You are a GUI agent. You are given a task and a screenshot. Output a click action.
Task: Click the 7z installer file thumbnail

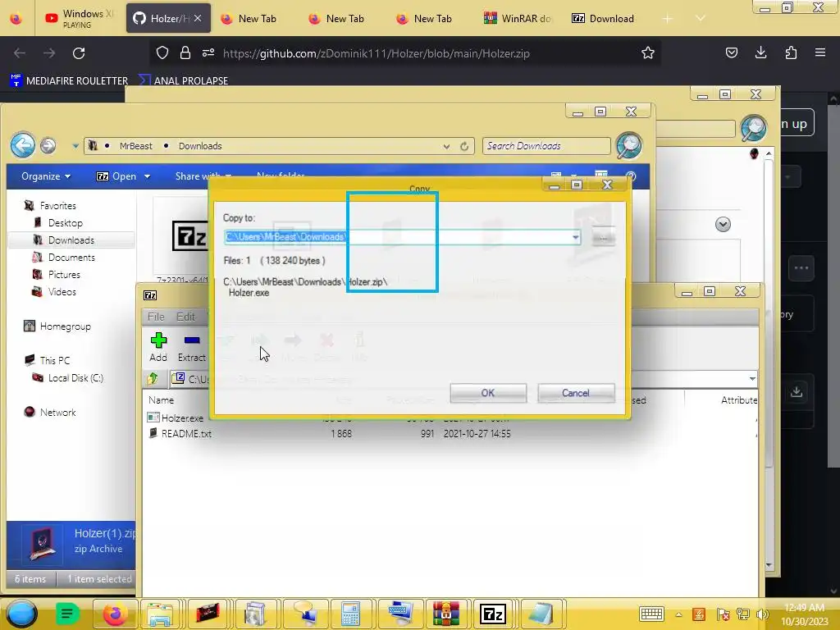(x=189, y=235)
